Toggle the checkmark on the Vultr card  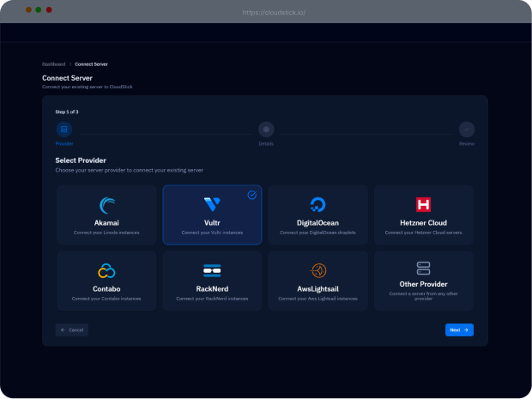(x=251, y=195)
